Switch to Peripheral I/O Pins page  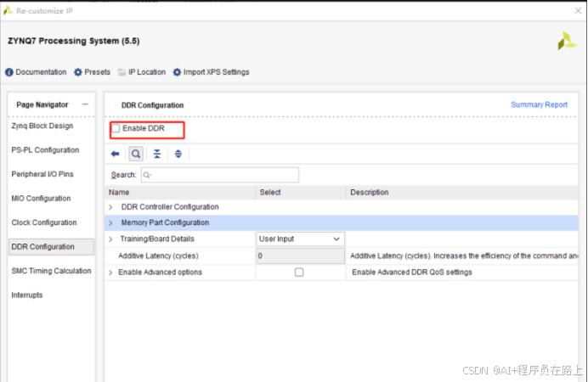[42, 174]
